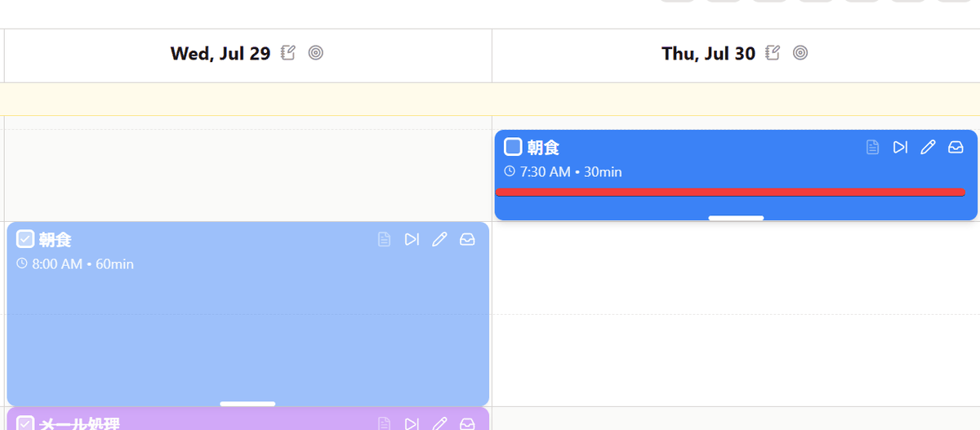
Task: Click the target goal icon beside Thu, Jul 30
Action: pos(801,53)
